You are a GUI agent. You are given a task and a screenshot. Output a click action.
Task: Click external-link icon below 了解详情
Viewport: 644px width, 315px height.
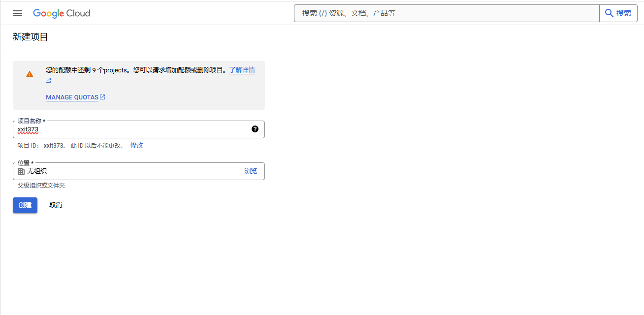(48, 80)
